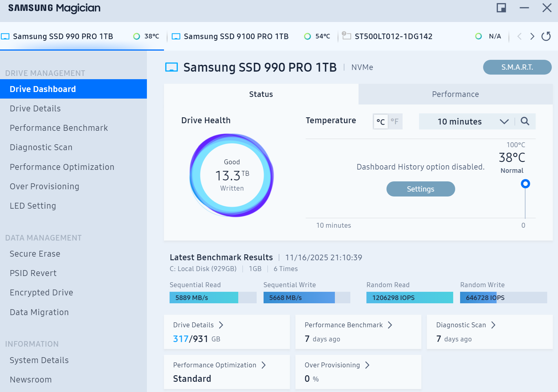This screenshot has width=558, height=392.
Task: Search temperature history with magnifier icon
Action: pyautogui.click(x=525, y=121)
